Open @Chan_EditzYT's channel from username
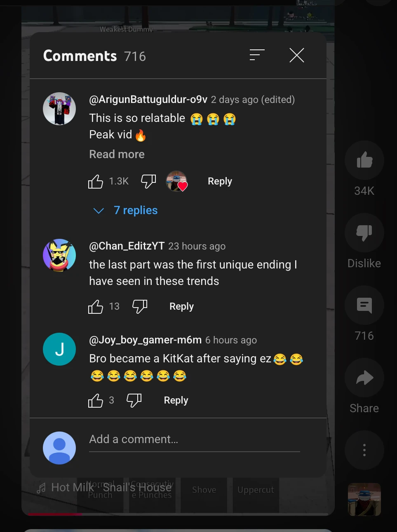 pyautogui.click(x=127, y=246)
